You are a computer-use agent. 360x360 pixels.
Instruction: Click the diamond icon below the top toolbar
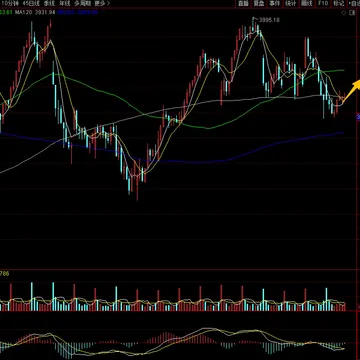[344, 13]
